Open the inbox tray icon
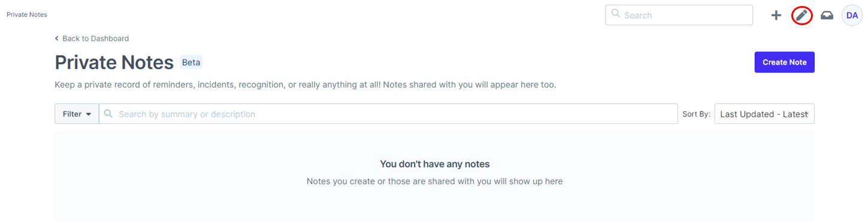 (827, 16)
